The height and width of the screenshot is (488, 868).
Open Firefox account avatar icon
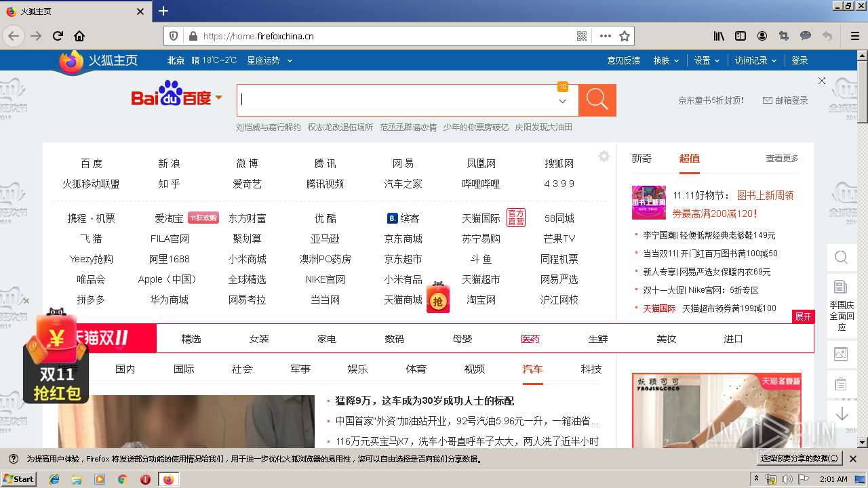[762, 36]
